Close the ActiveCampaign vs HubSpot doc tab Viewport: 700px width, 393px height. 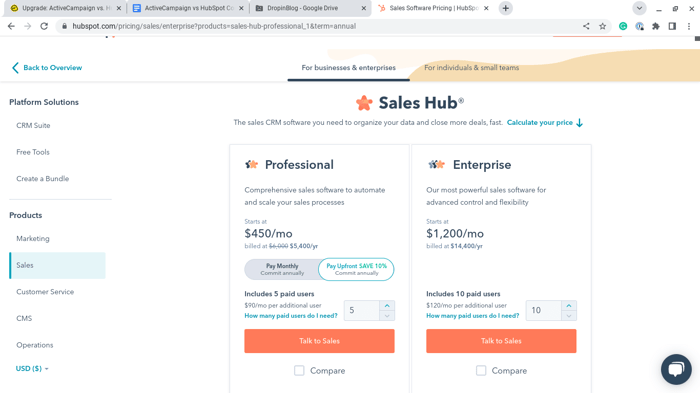(x=241, y=8)
